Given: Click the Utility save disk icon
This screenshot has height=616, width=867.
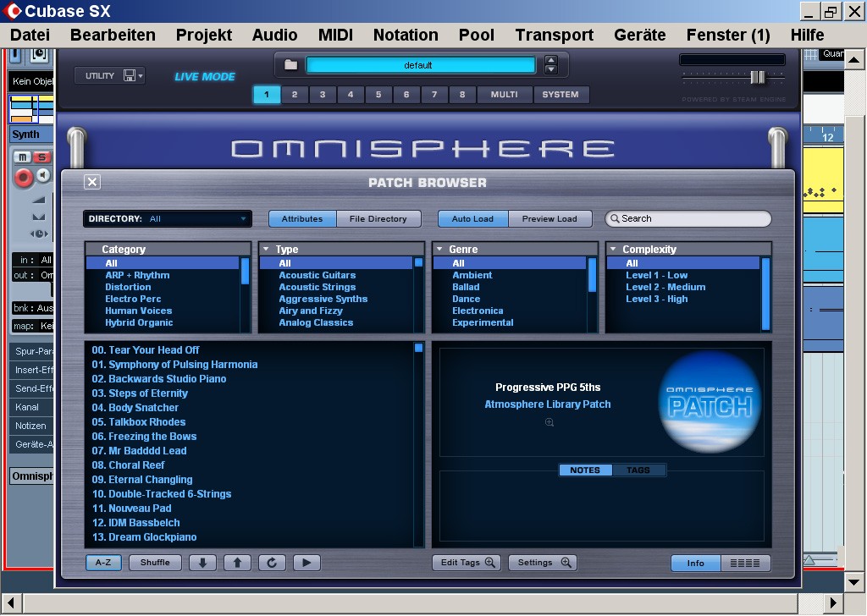Looking at the screenshot, I should click(x=130, y=75).
